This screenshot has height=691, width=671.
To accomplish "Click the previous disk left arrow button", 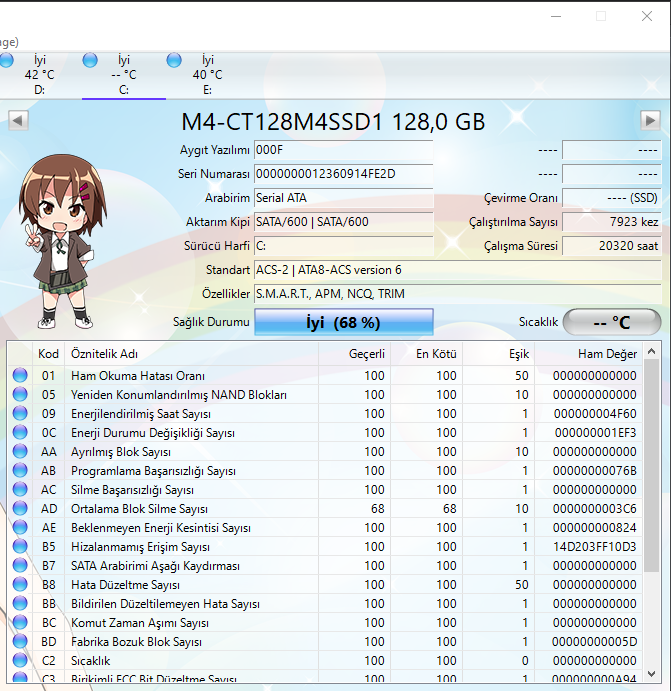I will pos(18,121).
